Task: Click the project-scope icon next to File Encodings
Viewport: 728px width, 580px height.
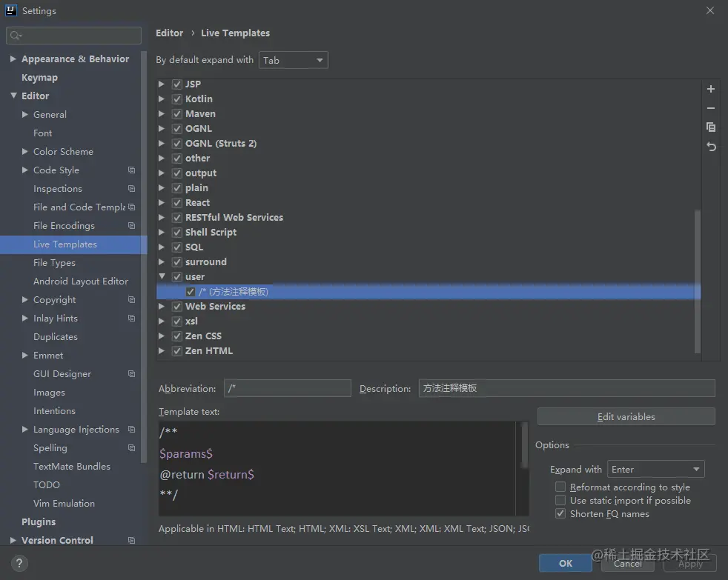Action: (131, 226)
